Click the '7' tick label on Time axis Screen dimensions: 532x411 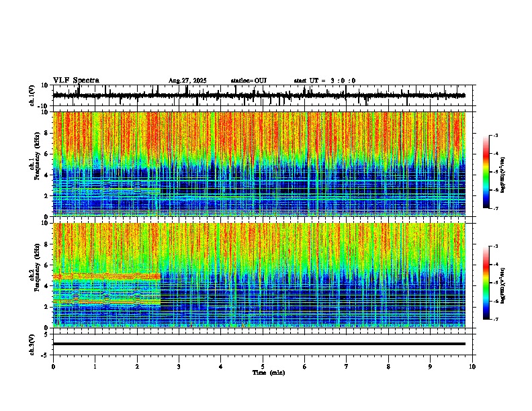coord(347,367)
